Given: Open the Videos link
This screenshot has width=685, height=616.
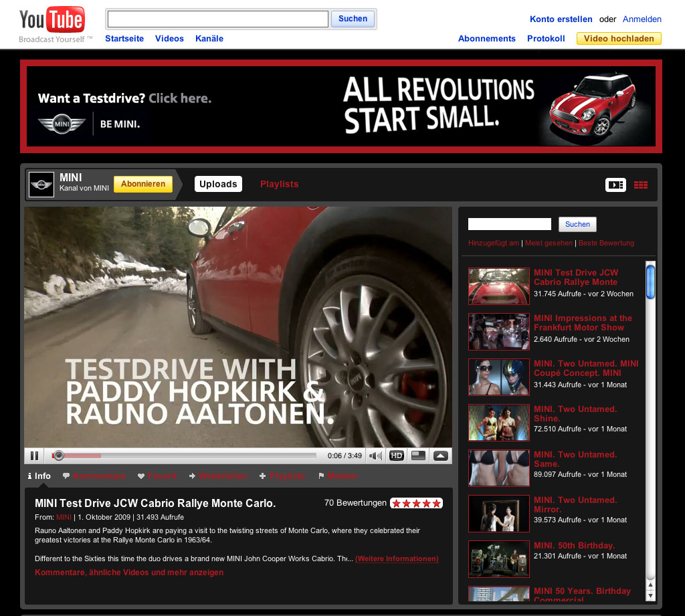Looking at the screenshot, I should tap(169, 38).
